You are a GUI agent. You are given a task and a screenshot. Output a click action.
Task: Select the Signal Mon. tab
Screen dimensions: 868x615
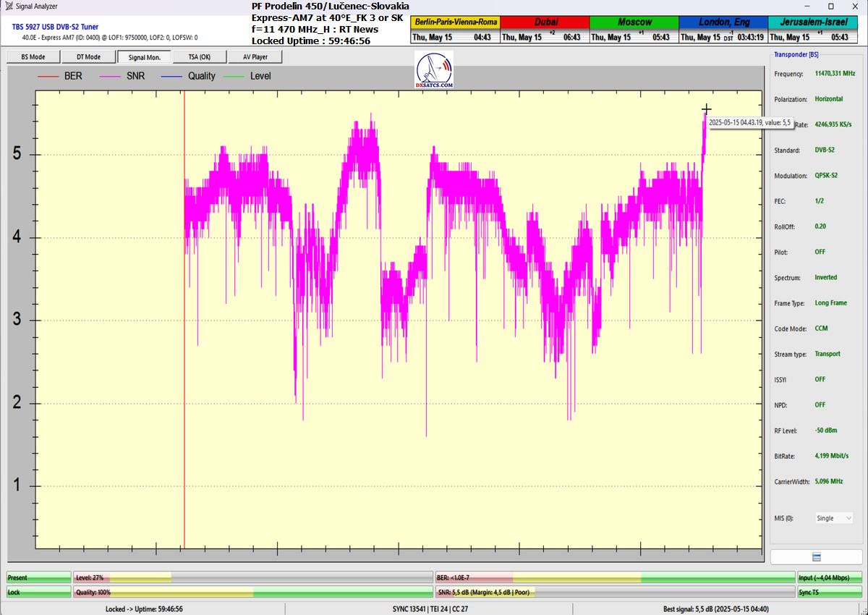tap(144, 57)
